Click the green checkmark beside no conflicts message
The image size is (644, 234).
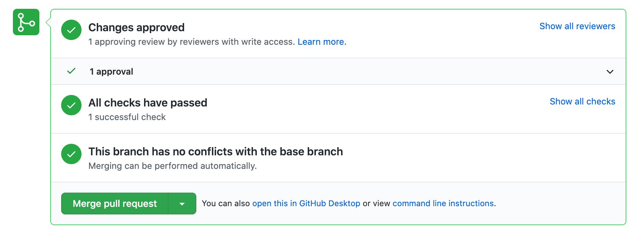click(x=71, y=154)
